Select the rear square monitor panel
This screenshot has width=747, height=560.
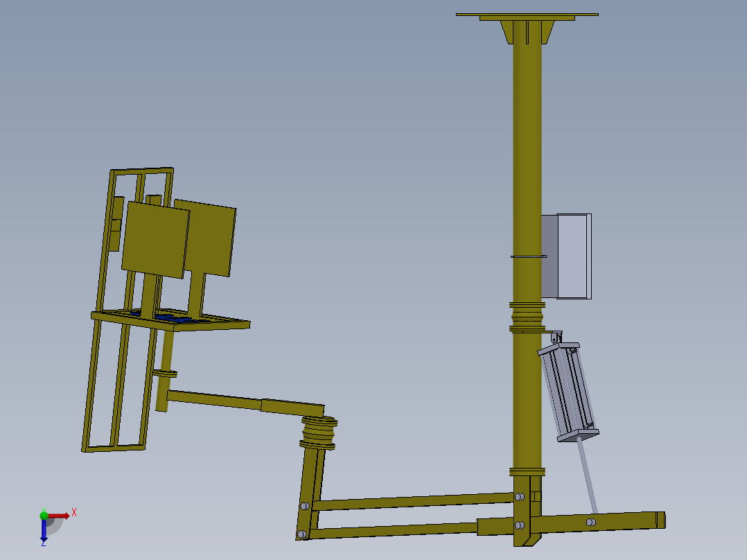pos(212,238)
